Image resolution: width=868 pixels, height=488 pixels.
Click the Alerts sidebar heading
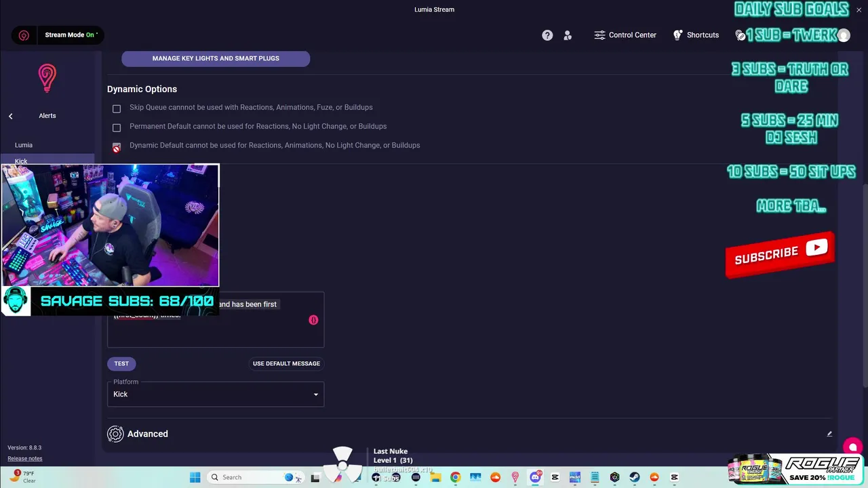pyautogui.click(x=47, y=116)
